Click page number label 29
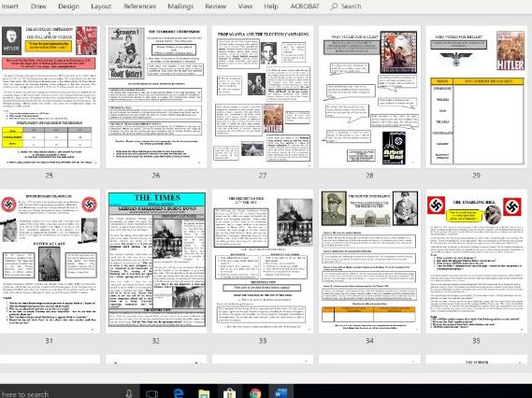532x398 pixels. click(476, 176)
